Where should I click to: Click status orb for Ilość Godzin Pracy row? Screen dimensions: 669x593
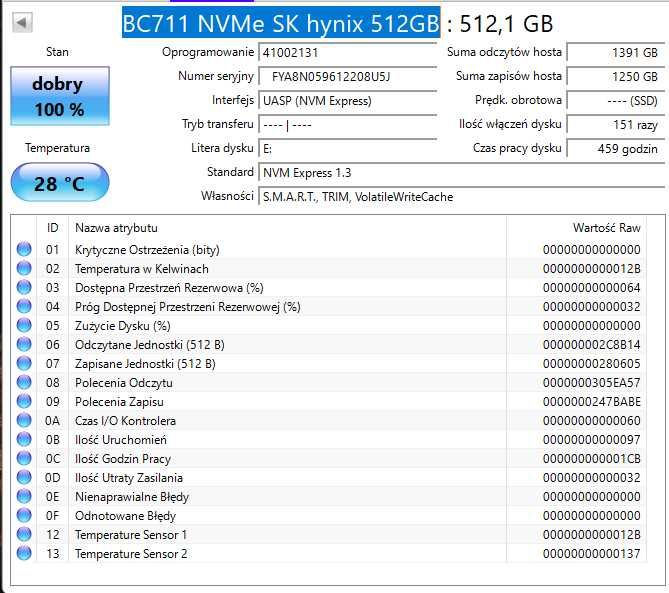[x=24, y=458]
